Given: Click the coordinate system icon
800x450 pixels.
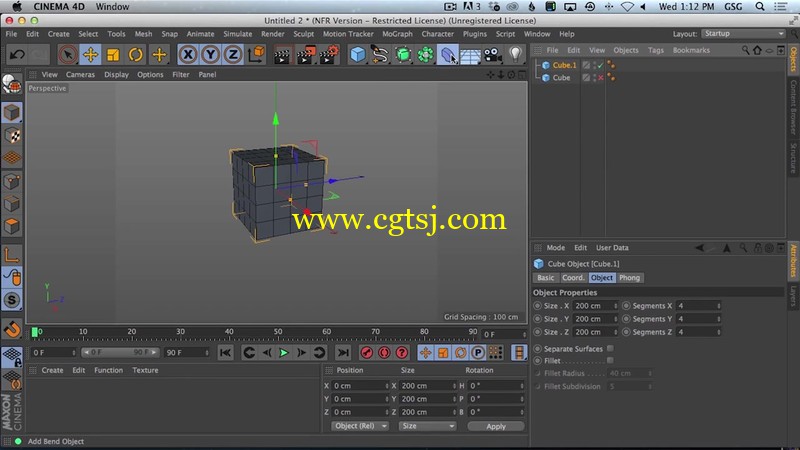Looking at the screenshot, I should [256, 54].
